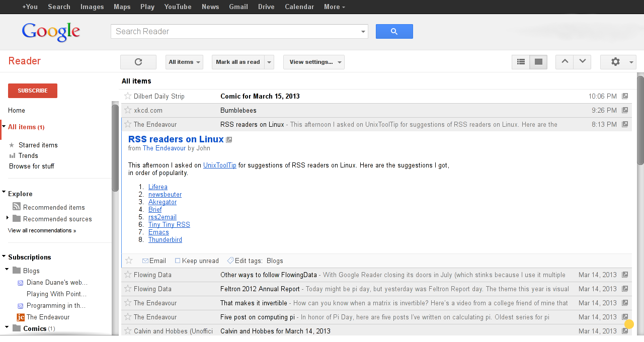Open the Drive link in Google bar
The height and width of the screenshot is (342, 644).
click(266, 7)
